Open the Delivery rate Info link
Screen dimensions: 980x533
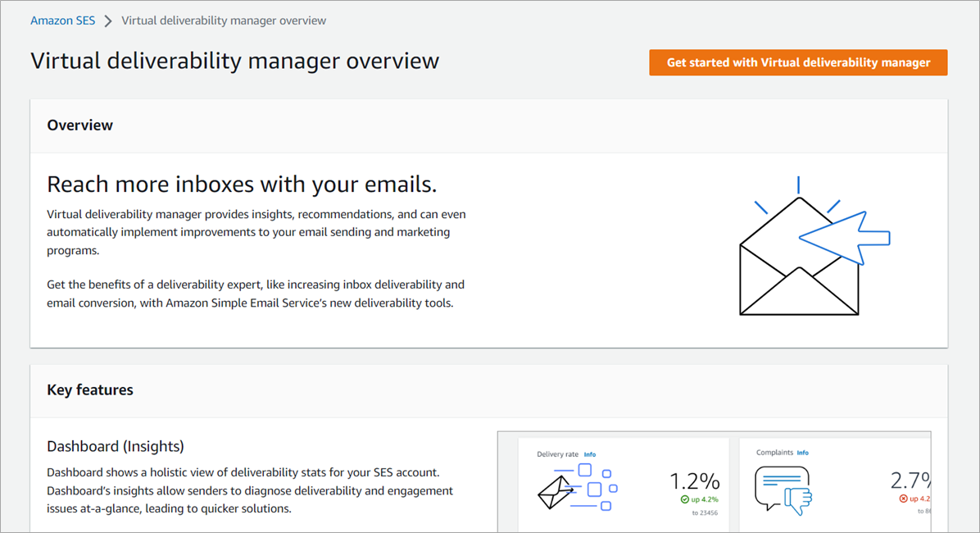(x=589, y=455)
